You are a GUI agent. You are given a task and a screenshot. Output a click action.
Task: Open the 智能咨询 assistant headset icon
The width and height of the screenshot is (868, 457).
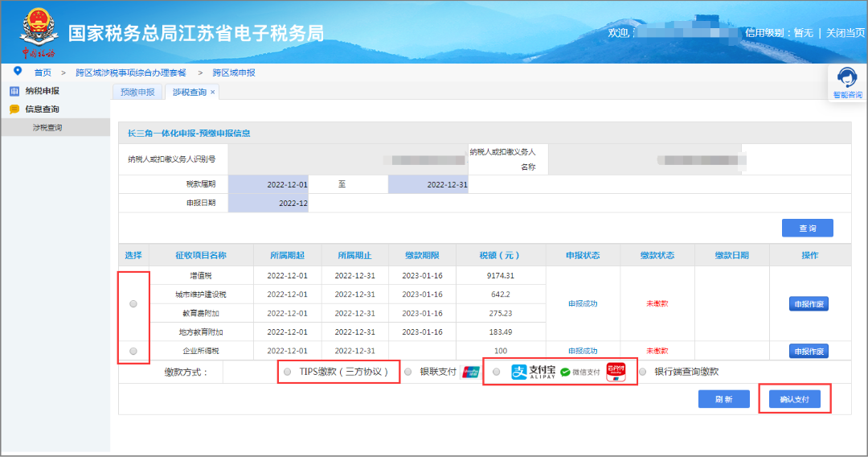click(847, 77)
